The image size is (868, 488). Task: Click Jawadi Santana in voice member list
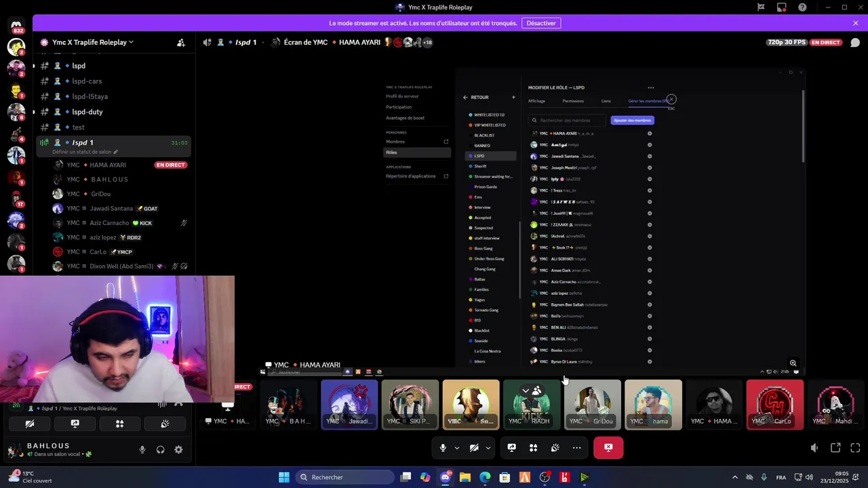(121, 208)
